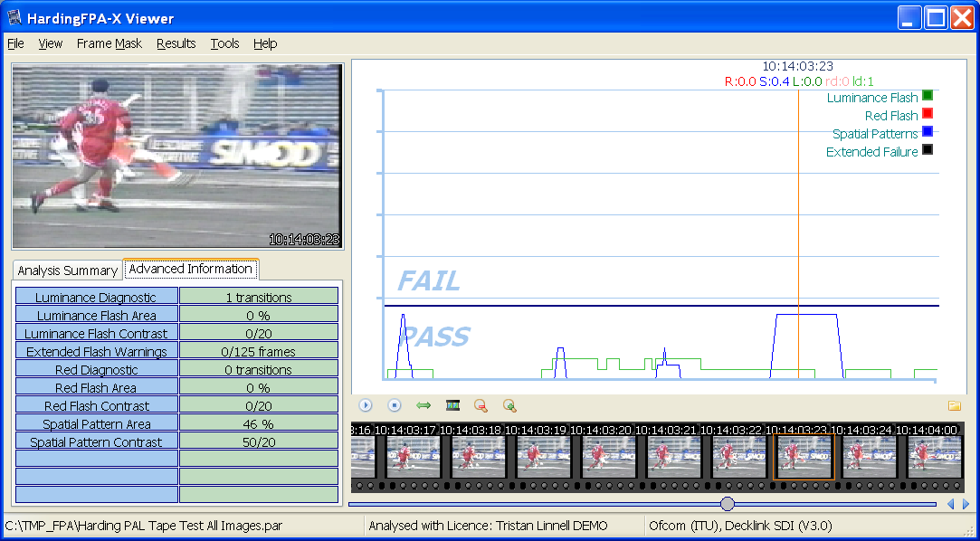Click the Red Flash Area label
980x541 pixels.
96,388
